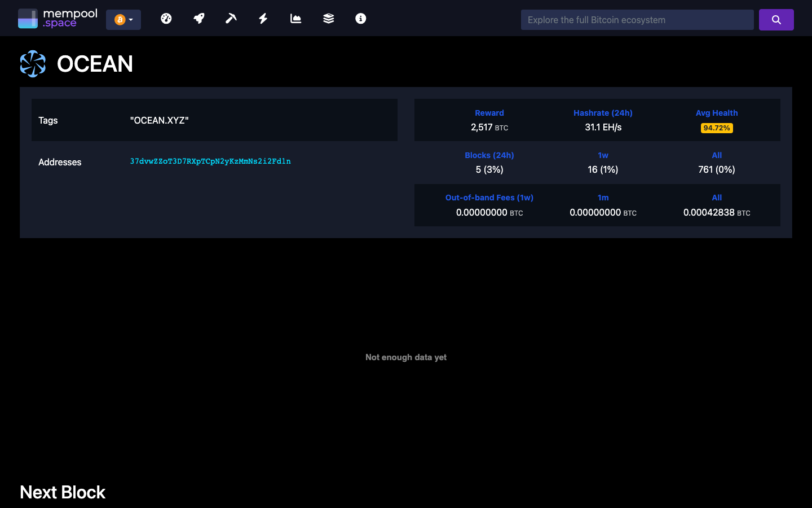Open the mining pickaxe section

coord(231,18)
